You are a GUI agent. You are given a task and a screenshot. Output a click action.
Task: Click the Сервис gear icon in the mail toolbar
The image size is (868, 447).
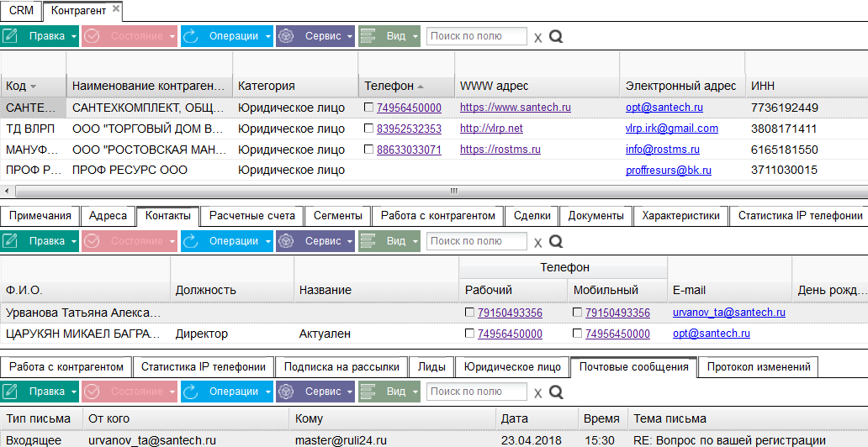click(286, 392)
